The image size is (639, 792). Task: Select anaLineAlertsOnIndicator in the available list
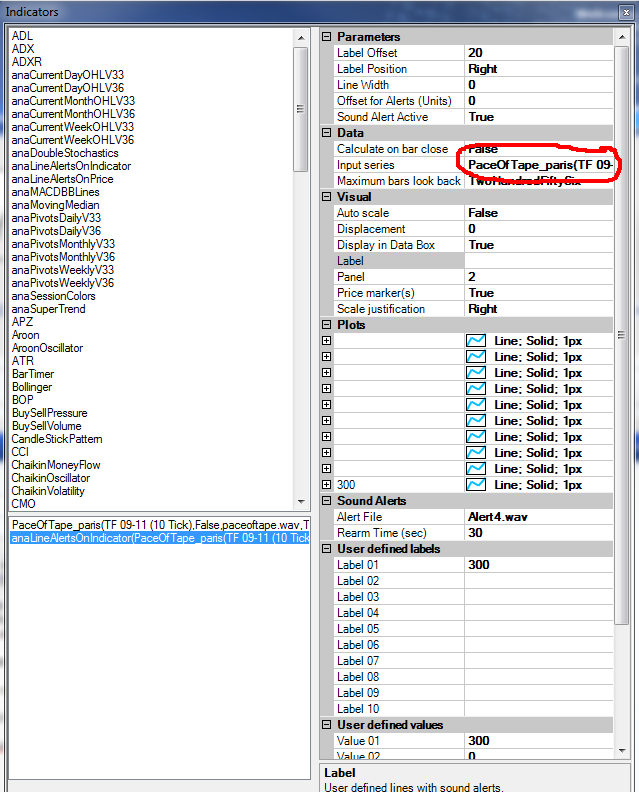71,166
